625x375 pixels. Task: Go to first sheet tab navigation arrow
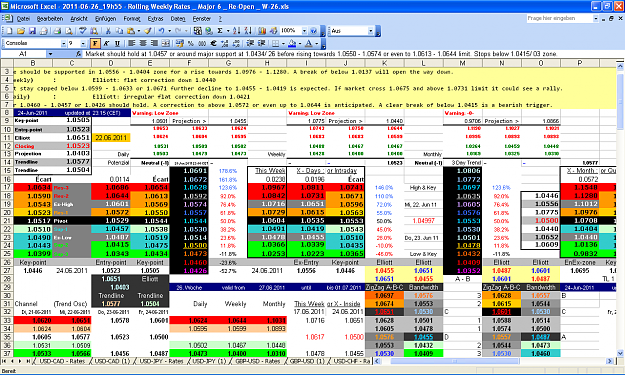tap(5, 361)
